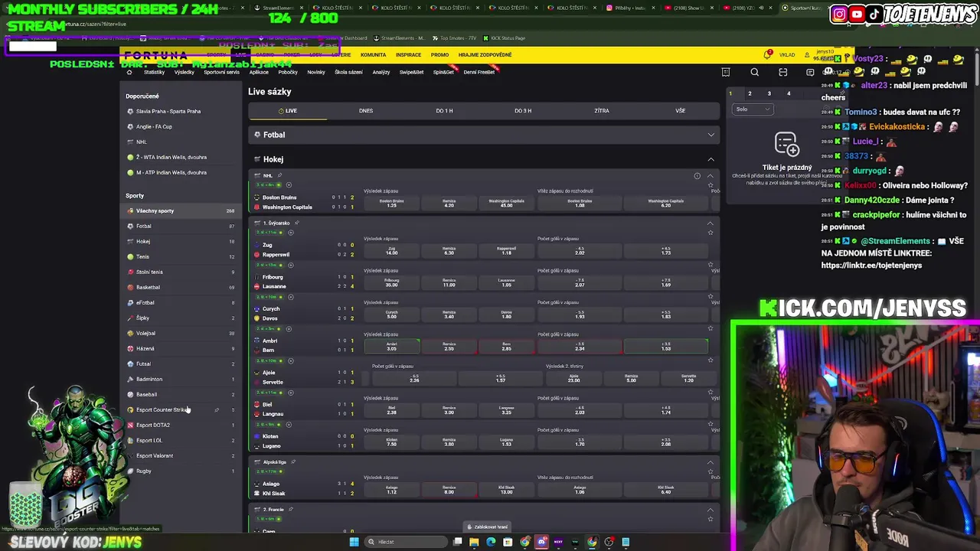
Task: Pin the 1. Švýcarsko league
Action: coord(296,223)
